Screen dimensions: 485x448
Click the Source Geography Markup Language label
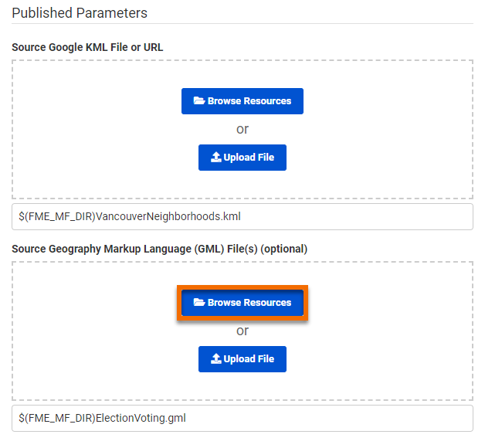(159, 249)
